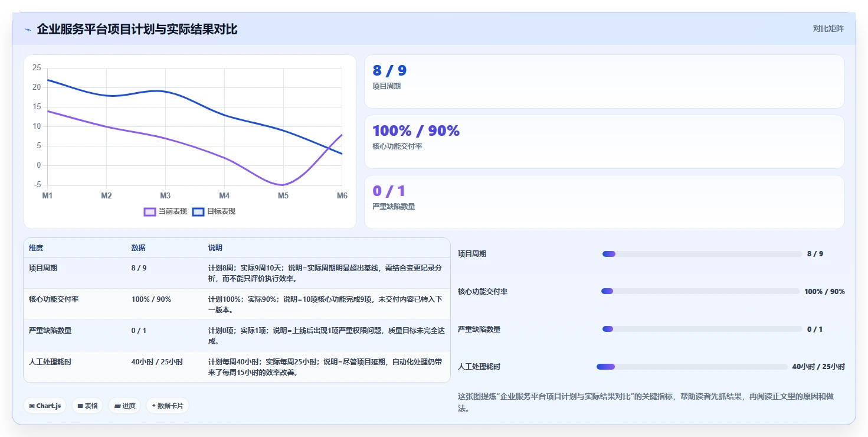Image resolution: width=868 pixels, height=437 pixels.
Task: Click the summary caption starting 这张图提炼
Action: 646,402
